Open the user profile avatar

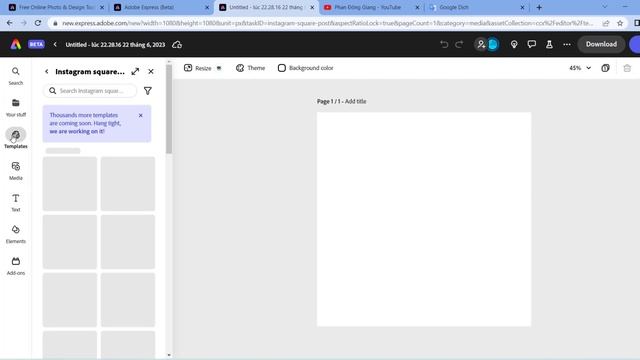click(x=493, y=44)
